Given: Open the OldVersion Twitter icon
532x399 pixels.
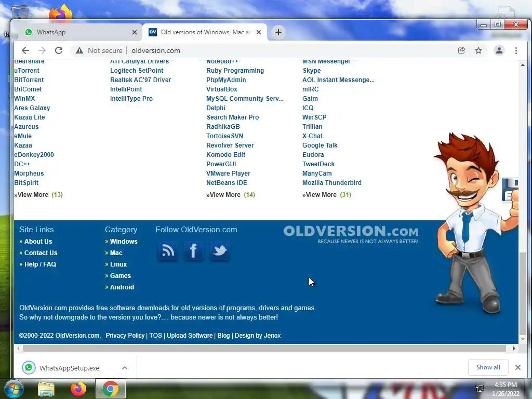Looking at the screenshot, I should pyautogui.click(x=220, y=251).
